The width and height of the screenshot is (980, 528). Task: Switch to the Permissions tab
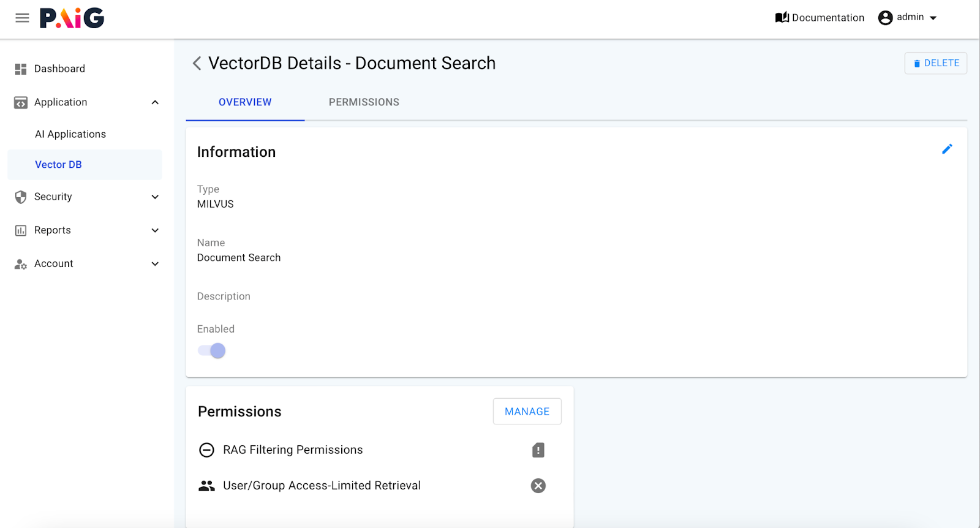[x=364, y=102]
